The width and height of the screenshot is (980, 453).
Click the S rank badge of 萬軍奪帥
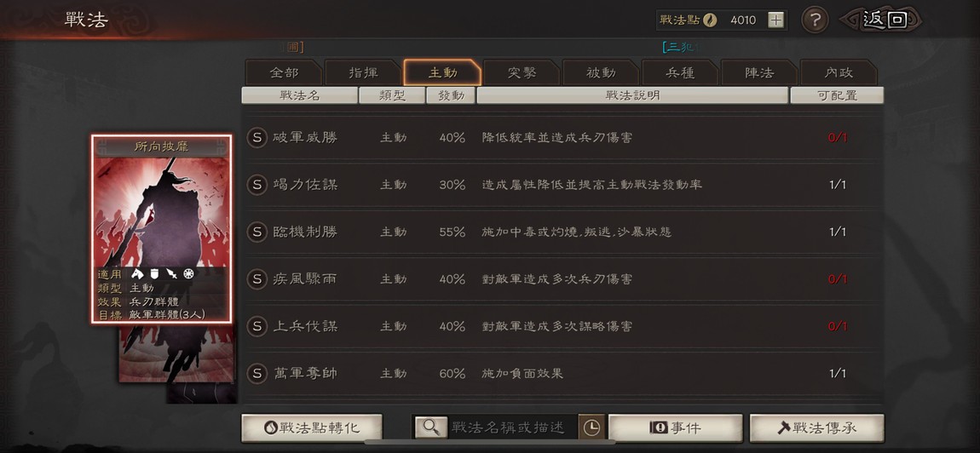(257, 374)
